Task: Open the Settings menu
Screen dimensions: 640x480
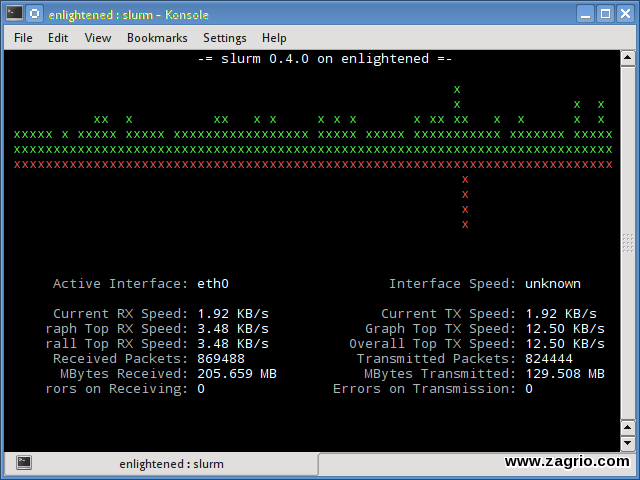Action: (x=224, y=38)
